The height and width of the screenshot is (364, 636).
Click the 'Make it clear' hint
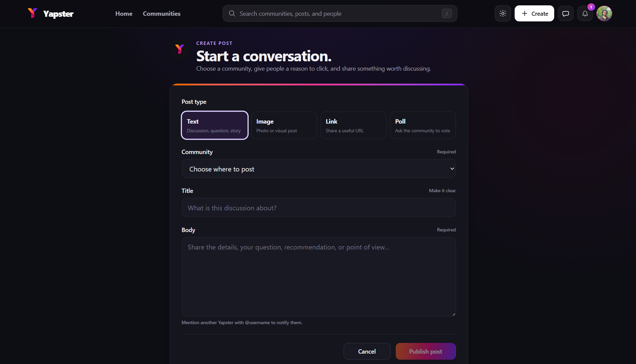442,191
